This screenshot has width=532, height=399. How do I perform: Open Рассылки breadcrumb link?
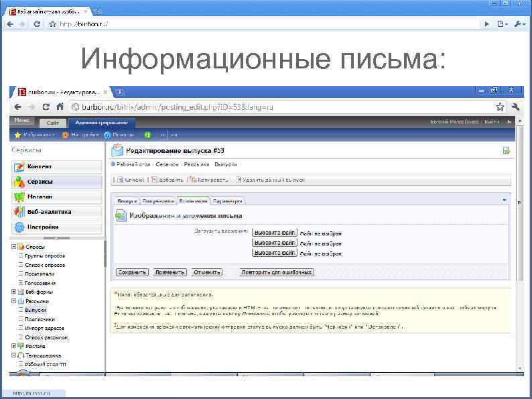coord(196,164)
